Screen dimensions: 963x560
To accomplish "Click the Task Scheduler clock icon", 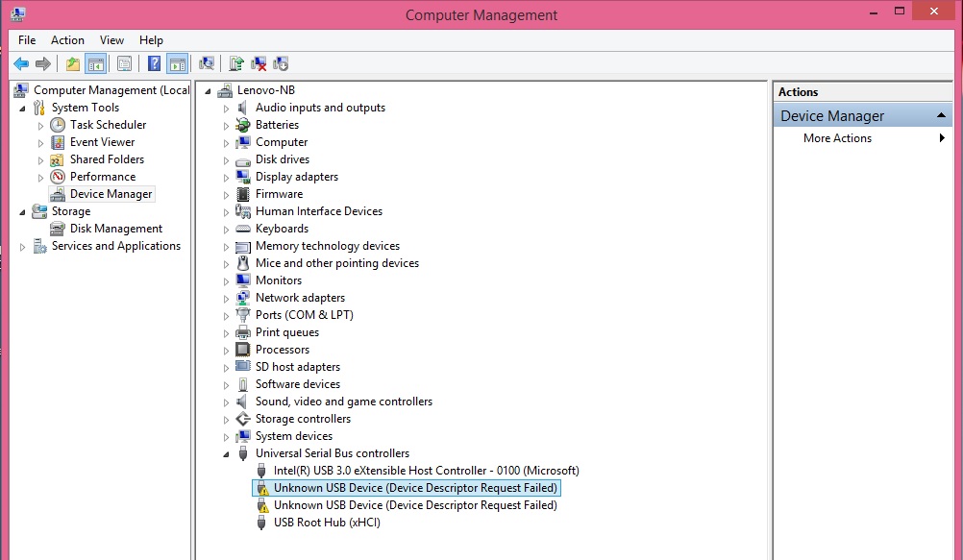I will tap(57, 125).
